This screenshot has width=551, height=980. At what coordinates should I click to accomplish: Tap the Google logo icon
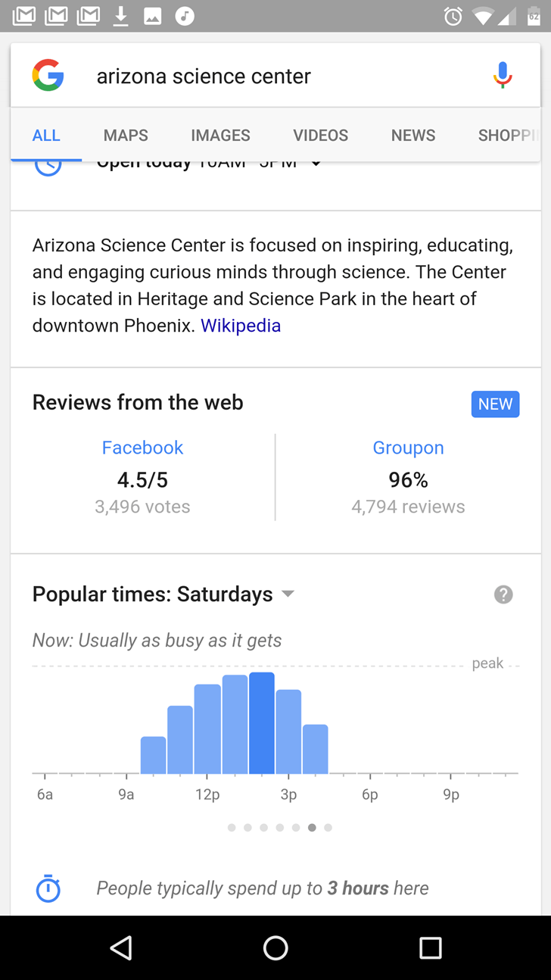point(48,76)
